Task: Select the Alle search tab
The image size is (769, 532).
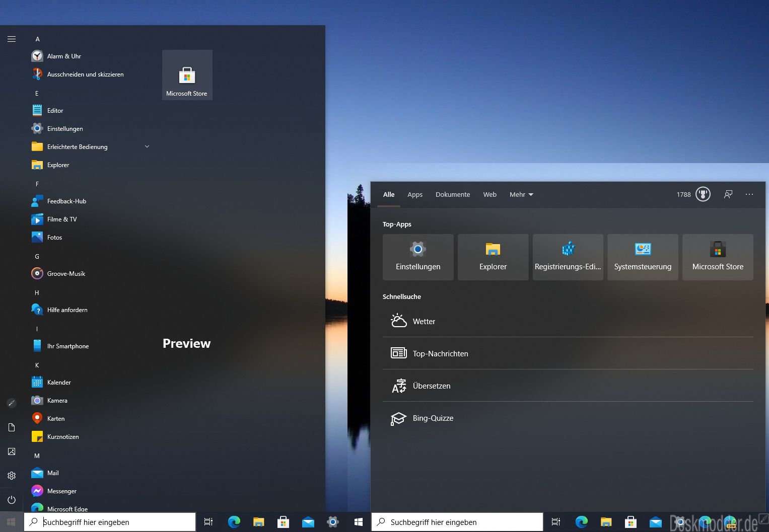Action: [389, 195]
